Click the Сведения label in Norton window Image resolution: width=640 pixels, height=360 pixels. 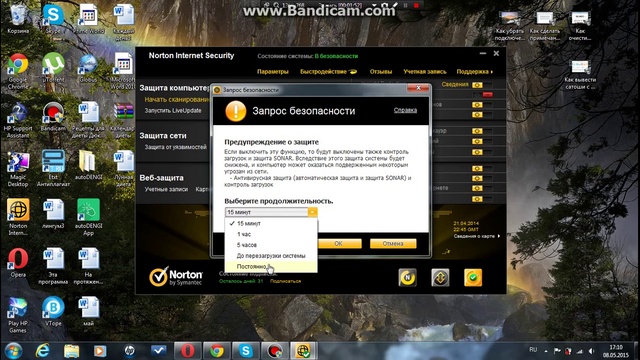click(455, 84)
